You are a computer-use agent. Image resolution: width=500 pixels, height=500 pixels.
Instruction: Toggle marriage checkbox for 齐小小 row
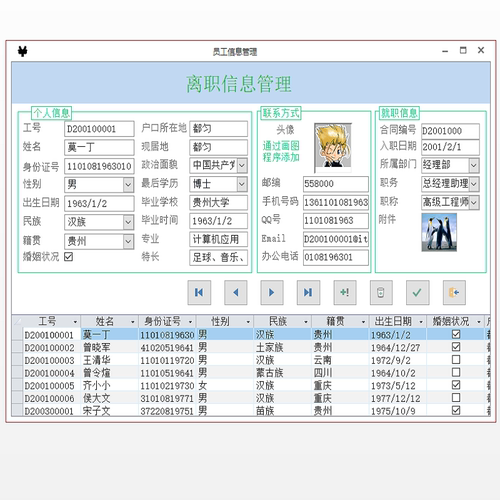point(456,385)
